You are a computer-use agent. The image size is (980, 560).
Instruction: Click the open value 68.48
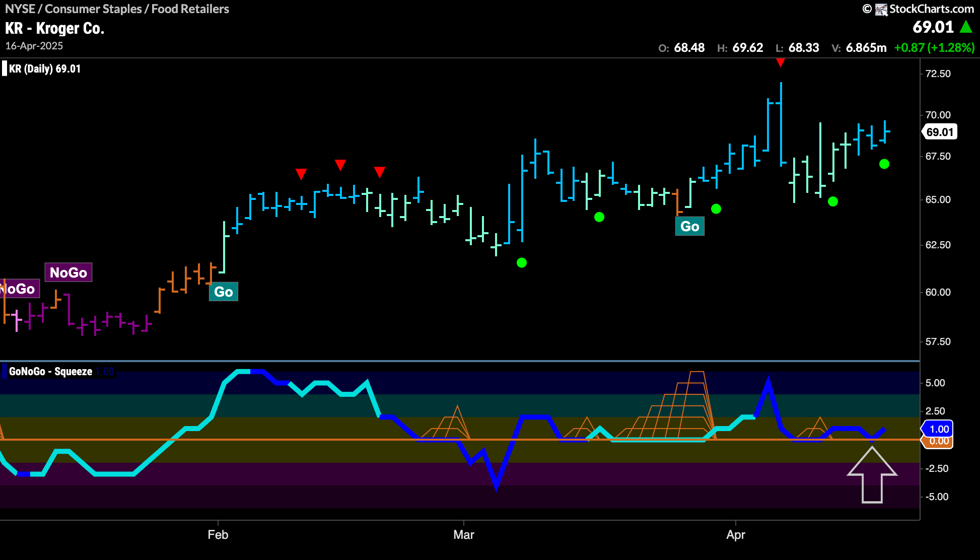pos(689,48)
